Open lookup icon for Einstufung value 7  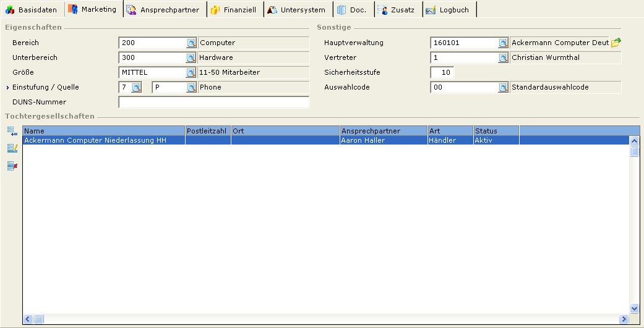pos(136,87)
